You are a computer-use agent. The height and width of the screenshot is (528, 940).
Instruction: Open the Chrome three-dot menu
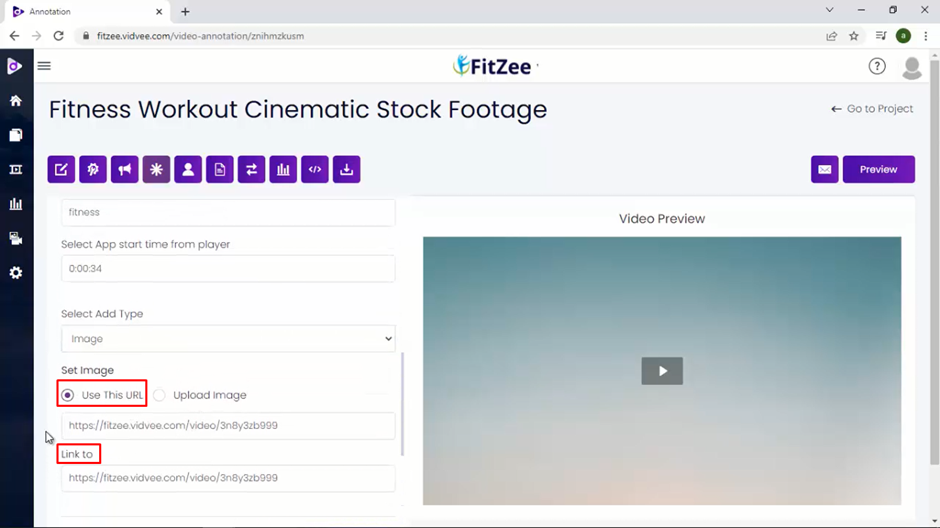click(x=926, y=36)
